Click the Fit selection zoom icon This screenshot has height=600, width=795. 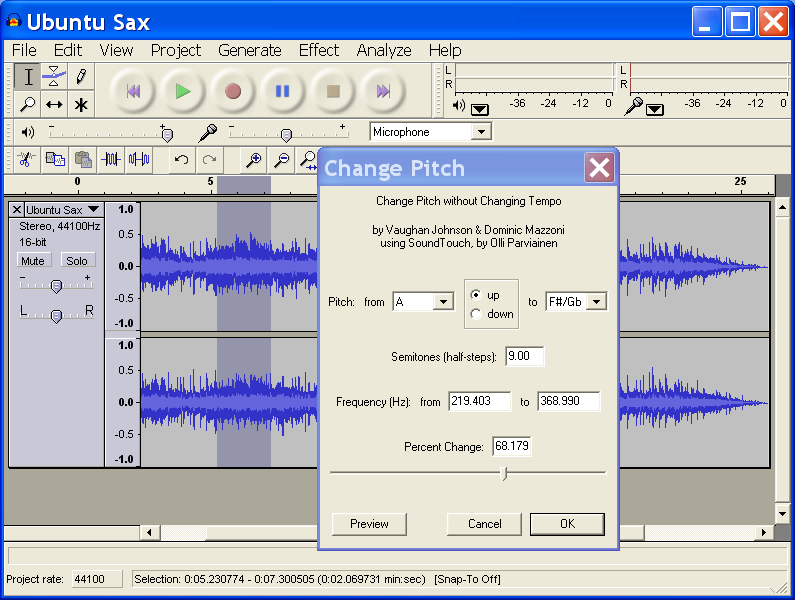tap(308, 160)
